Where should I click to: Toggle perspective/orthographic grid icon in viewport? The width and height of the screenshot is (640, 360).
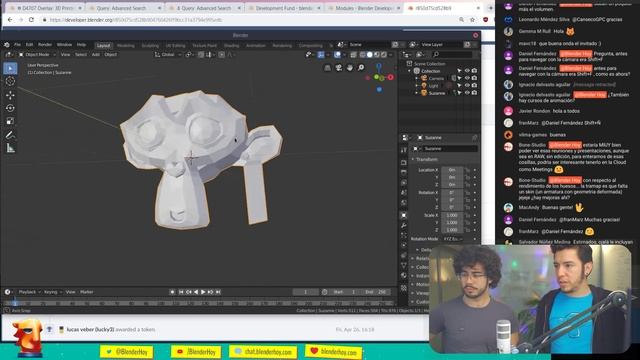point(327,68)
